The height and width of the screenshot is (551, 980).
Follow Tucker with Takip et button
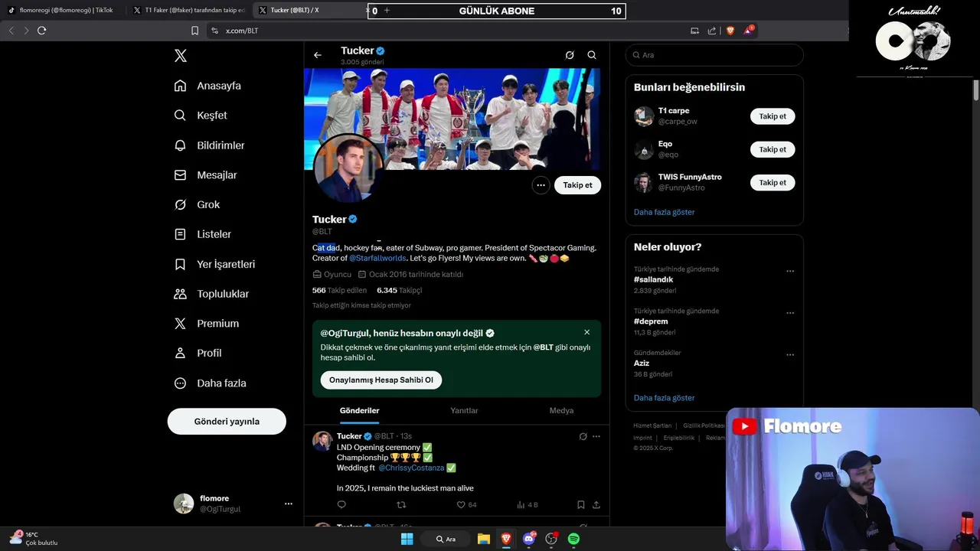pos(578,185)
